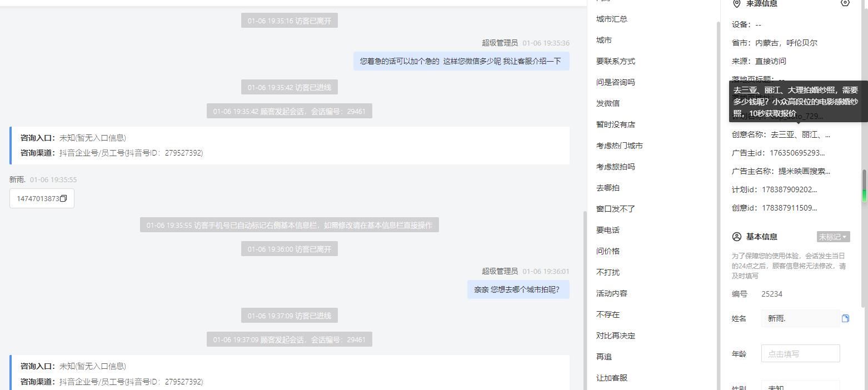Select the 城市汇总 quick reply

pyautogui.click(x=612, y=19)
